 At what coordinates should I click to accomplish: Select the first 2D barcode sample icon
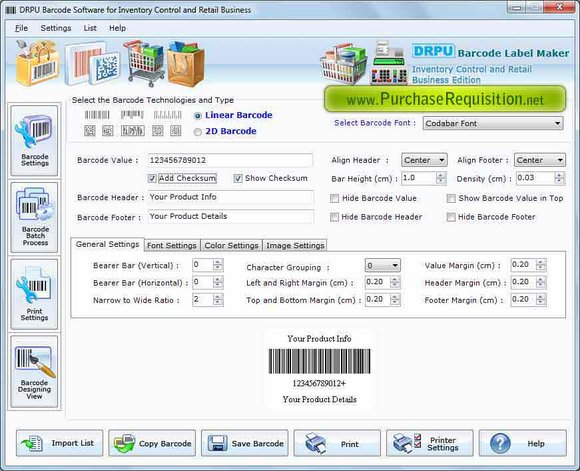(90, 131)
